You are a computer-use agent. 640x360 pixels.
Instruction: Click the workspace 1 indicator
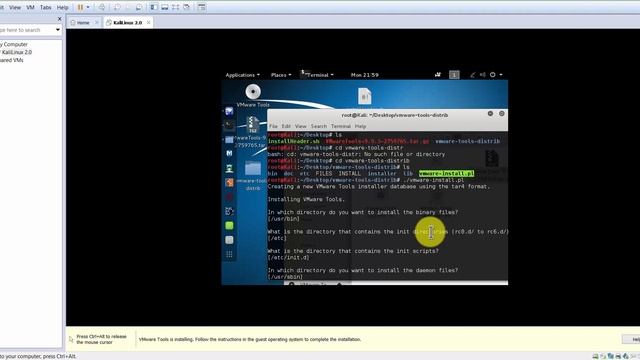tap(454, 75)
